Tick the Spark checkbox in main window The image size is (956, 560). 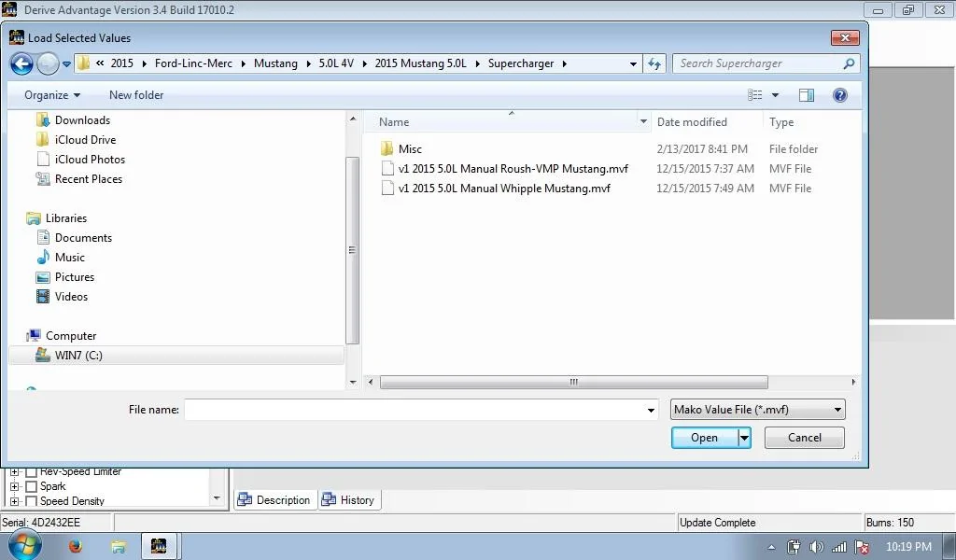coord(32,486)
